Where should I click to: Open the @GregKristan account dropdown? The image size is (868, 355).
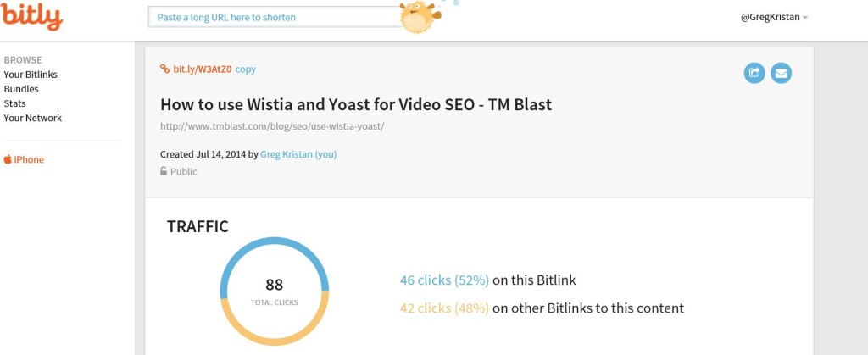(775, 17)
